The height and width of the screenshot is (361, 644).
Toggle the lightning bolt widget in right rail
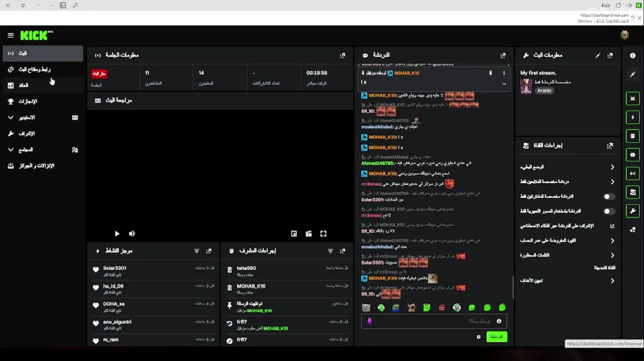pyautogui.click(x=632, y=117)
